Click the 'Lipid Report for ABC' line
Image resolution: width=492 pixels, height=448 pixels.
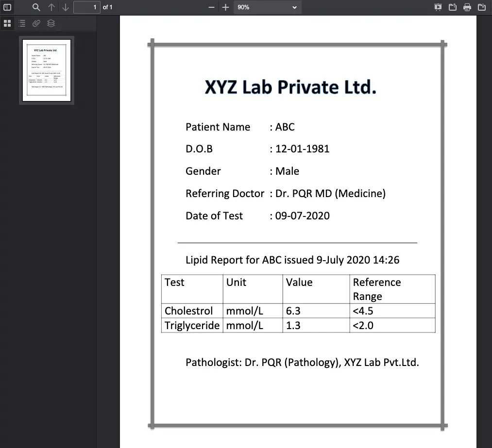[292, 260]
